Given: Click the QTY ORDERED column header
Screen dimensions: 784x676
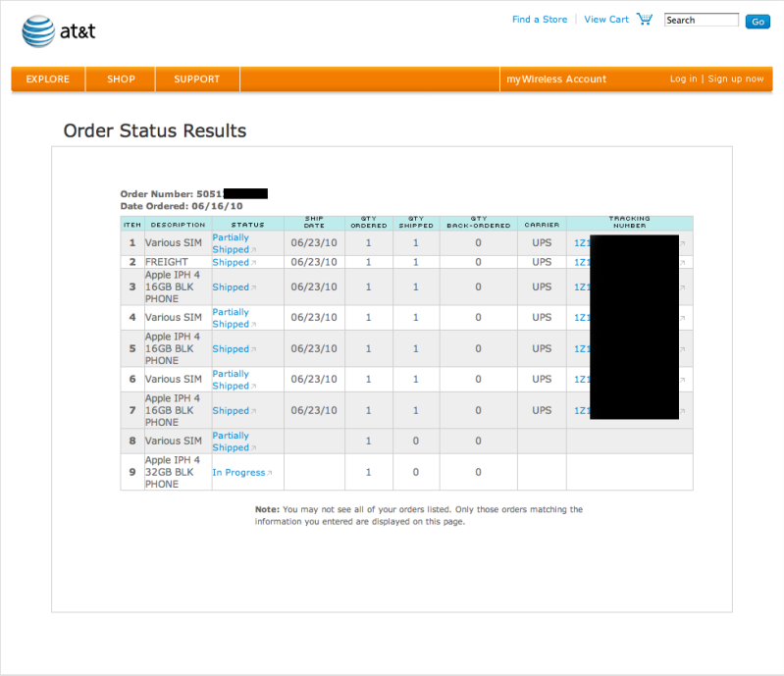Looking at the screenshot, I should tap(369, 223).
